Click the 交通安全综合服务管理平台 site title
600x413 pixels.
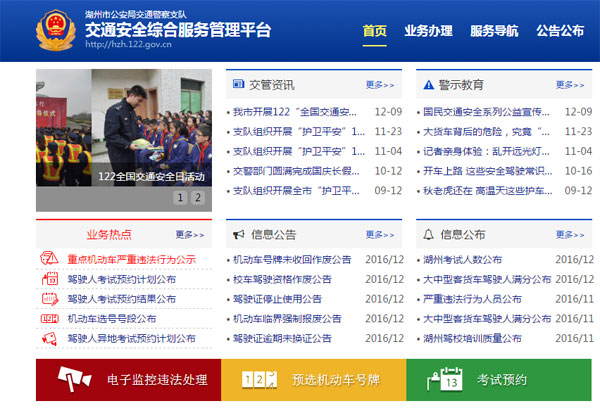click(x=178, y=29)
